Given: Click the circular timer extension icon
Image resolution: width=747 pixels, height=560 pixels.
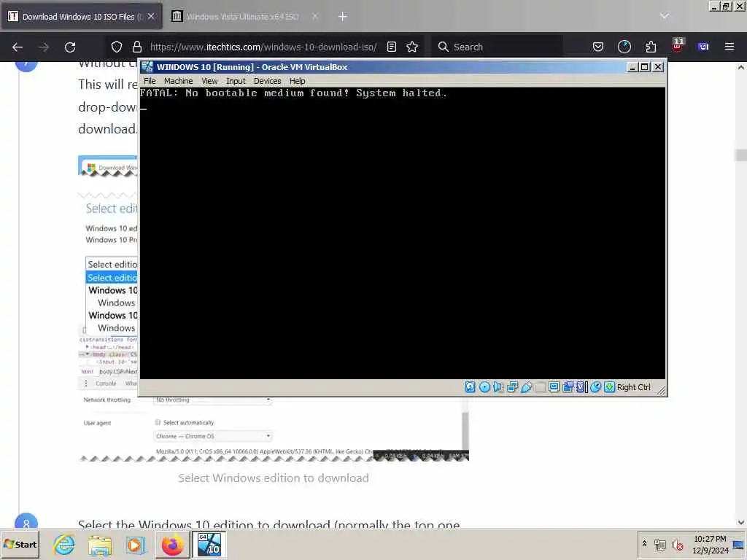Looking at the screenshot, I should (x=624, y=47).
